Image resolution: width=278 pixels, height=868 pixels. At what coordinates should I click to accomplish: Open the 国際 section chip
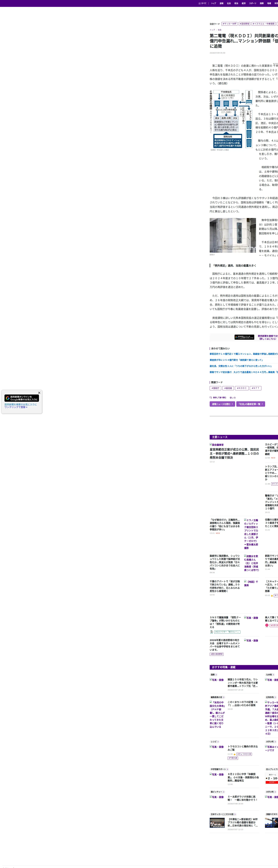[x=214, y=675]
